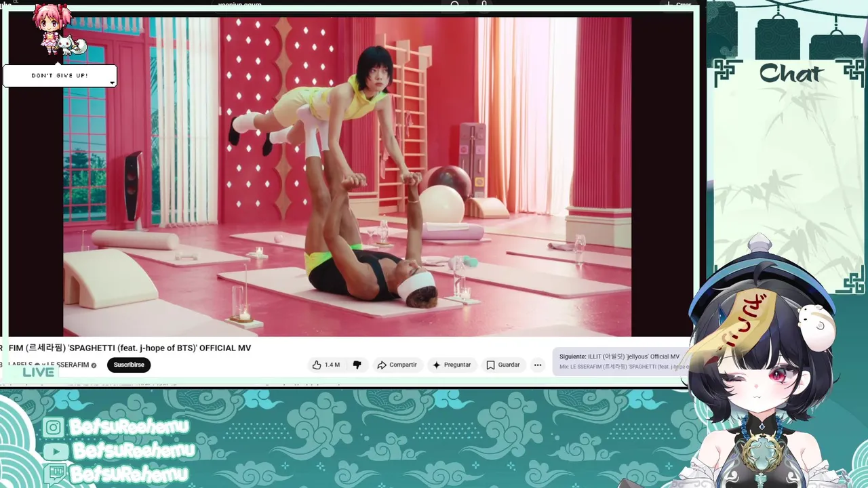Click the YouTube BetsuReehemu handle text

134,450
